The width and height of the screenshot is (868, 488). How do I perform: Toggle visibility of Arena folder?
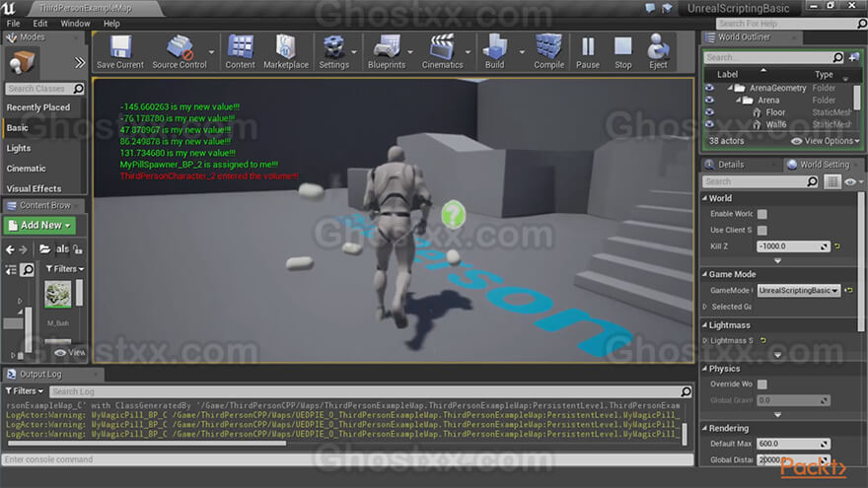(x=709, y=101)
